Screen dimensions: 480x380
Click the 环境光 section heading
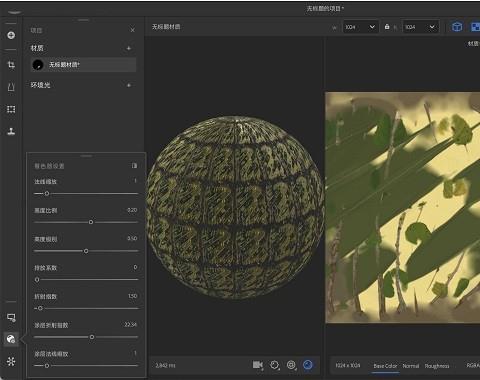pos(40,85)
